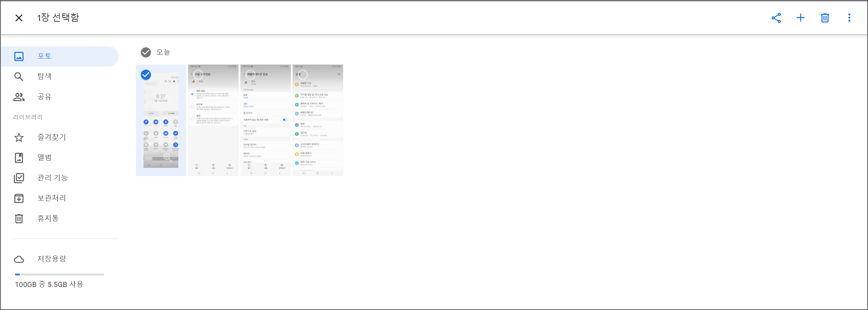Click the 라이브러리 section heading
The image size is (868, 310).
coord(28,117)
